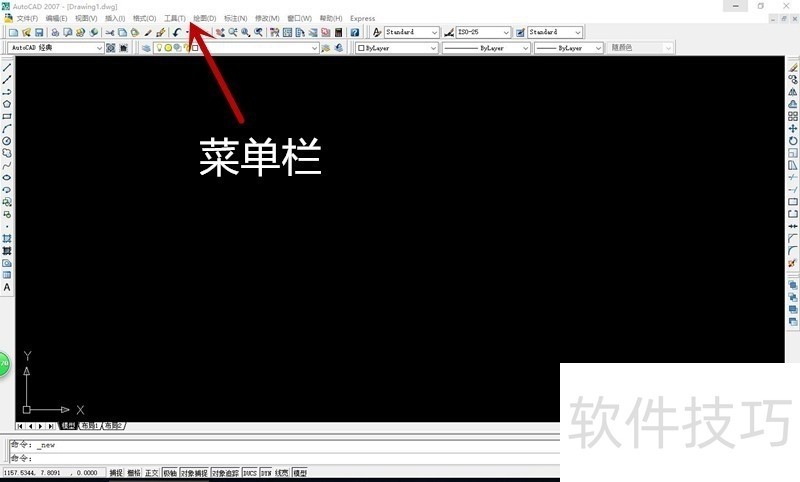Viewport: 800px width, 482px height.
Task: Click the New drawing icon in toolbar
Action: click(x=13, y=32)
